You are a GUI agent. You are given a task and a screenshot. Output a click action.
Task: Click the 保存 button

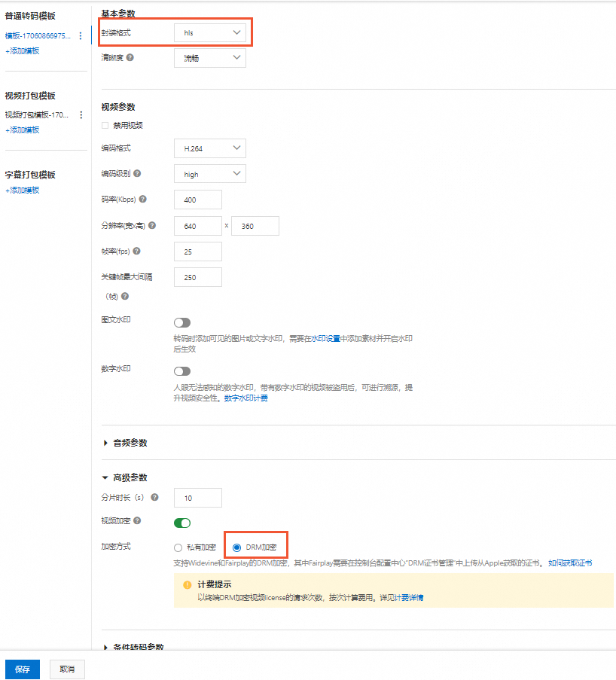pyautogui.click(x=22, y=669)
